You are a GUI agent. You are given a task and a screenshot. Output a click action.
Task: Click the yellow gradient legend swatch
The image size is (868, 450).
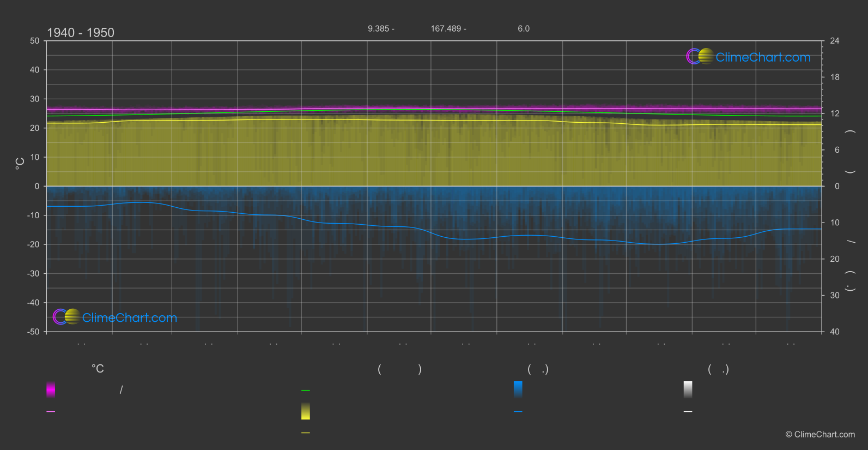(306, 411)
